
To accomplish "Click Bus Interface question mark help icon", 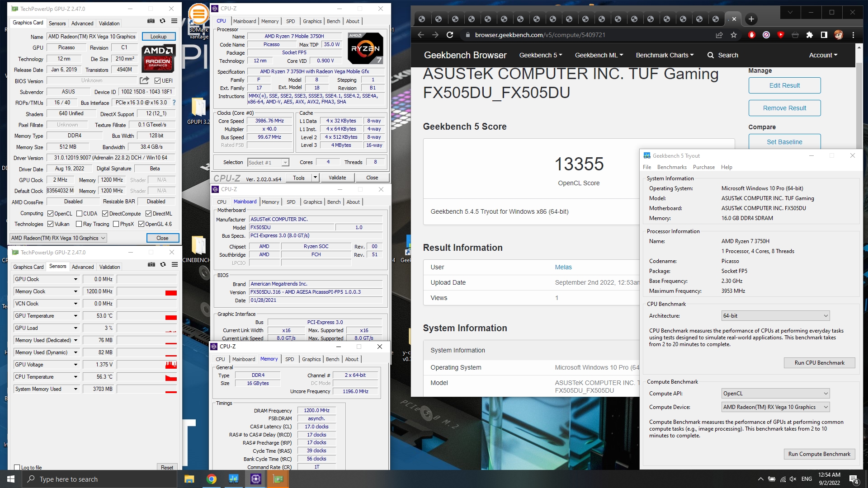I will [x=174, y=103].
